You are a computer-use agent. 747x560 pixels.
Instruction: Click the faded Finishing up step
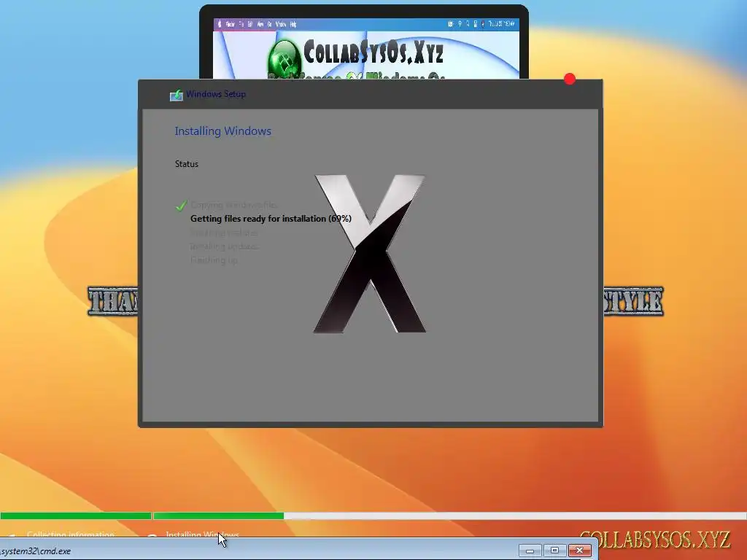[214, 260]
